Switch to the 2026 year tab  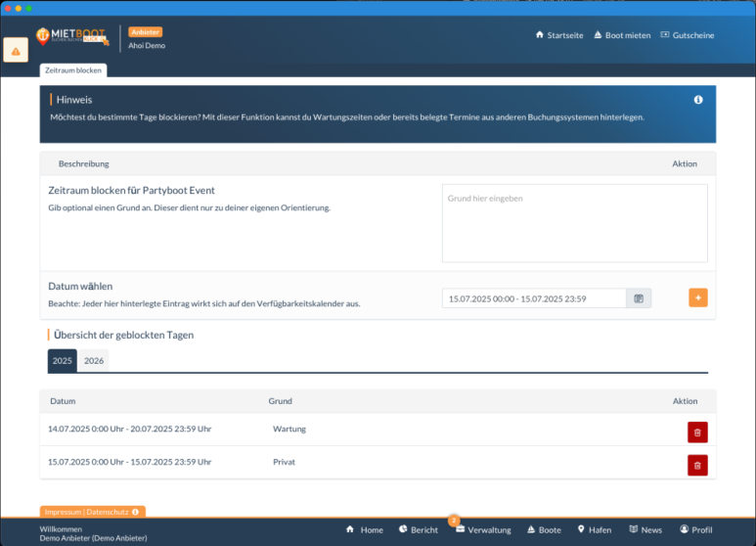pos(94,361)
